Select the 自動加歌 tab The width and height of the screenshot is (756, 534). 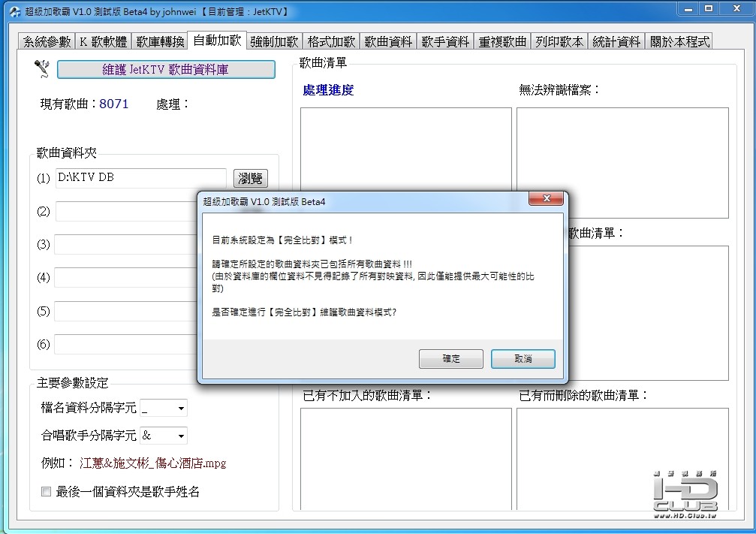(217, 41)
